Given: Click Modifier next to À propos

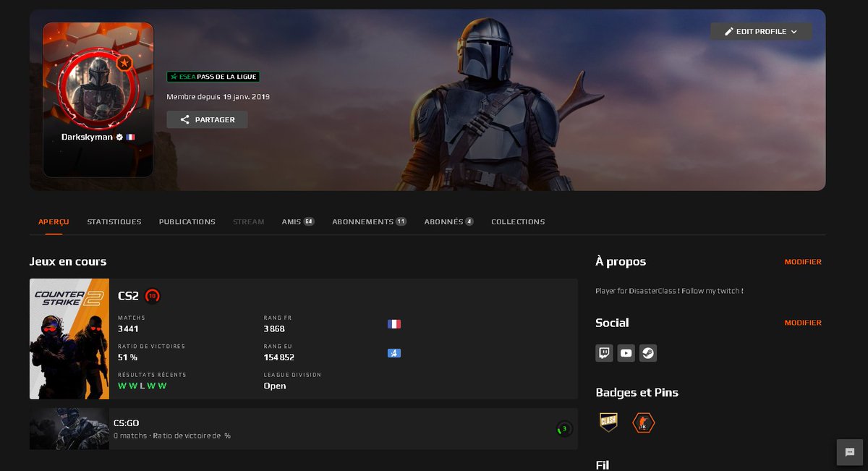Looking at the screenshot, I should [803, 262].
